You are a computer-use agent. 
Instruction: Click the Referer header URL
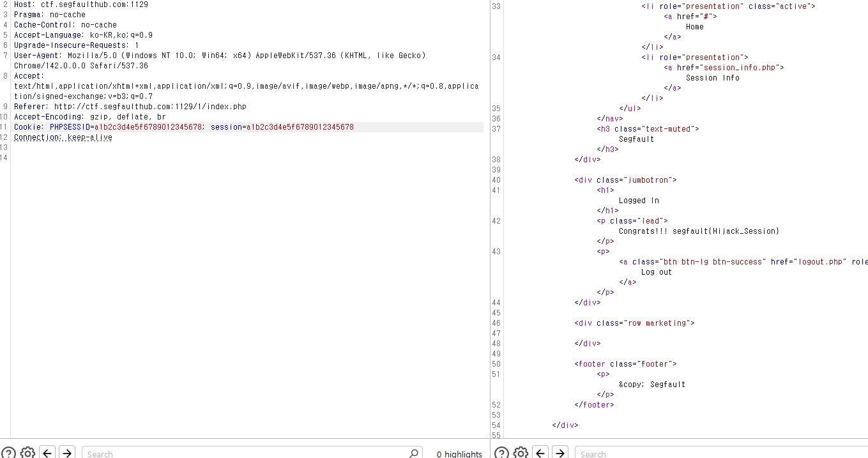(149, 107)
